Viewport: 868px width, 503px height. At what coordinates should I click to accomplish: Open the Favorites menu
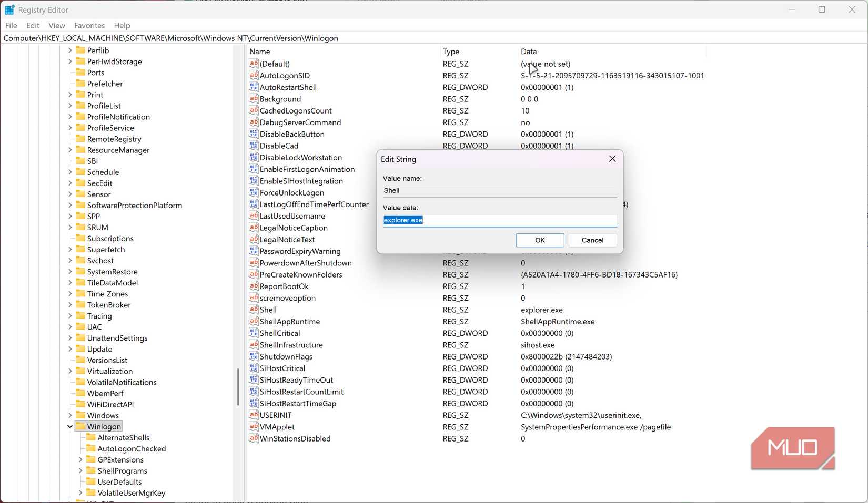(89, 25)
